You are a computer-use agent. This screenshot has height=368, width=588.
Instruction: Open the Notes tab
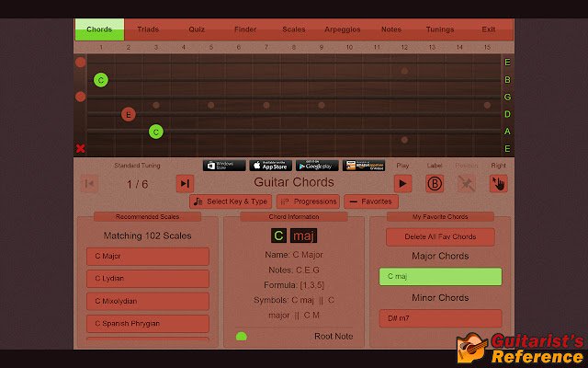(x=391, y=29)
